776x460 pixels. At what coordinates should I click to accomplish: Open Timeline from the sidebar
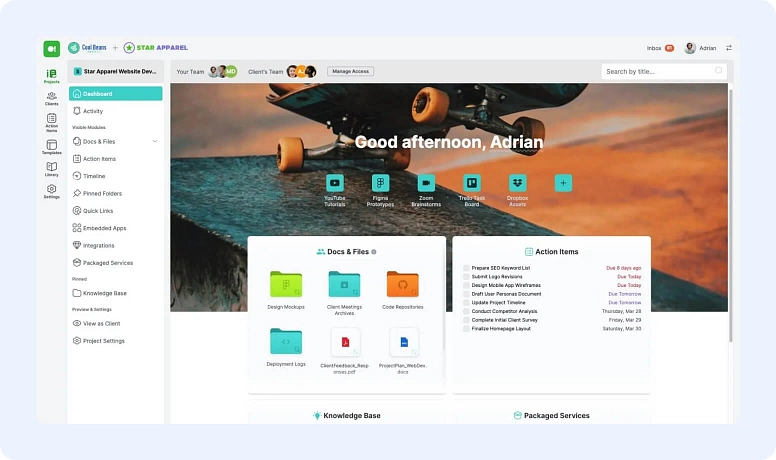tap(94, 176)
